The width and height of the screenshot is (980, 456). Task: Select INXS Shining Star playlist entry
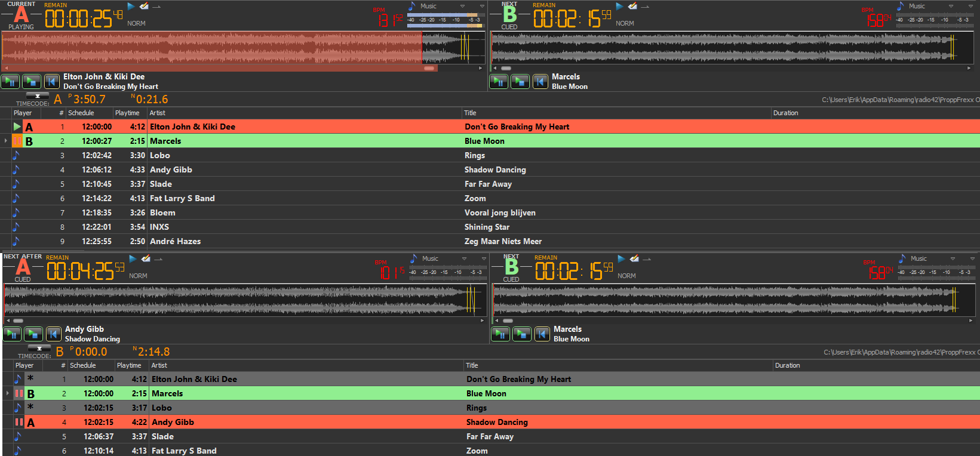299,227
